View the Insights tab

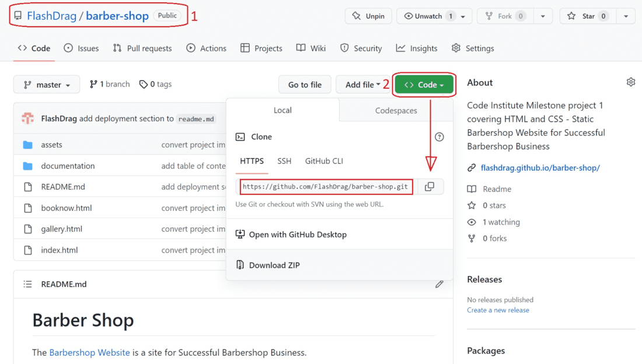click(417, 48)
